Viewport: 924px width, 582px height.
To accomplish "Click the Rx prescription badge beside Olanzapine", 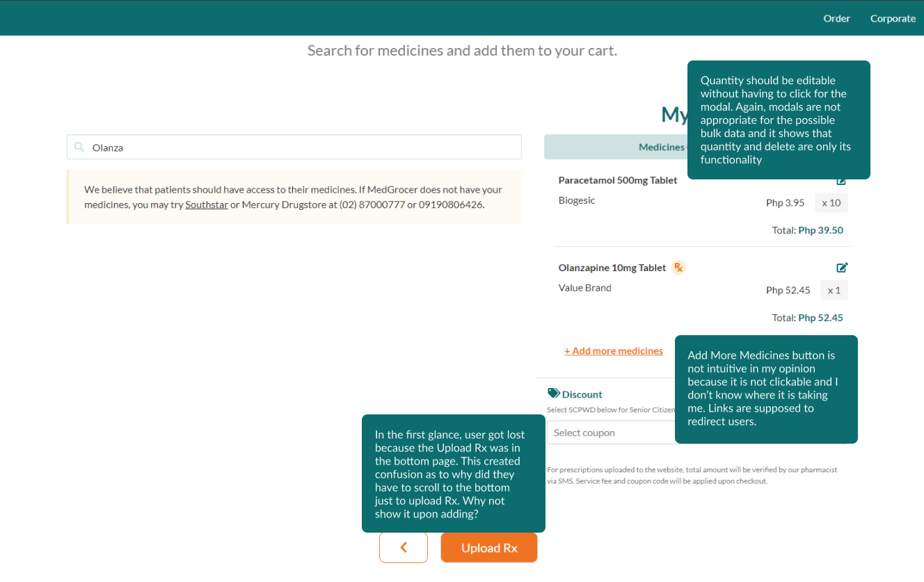I will click(x=678, y=268).
